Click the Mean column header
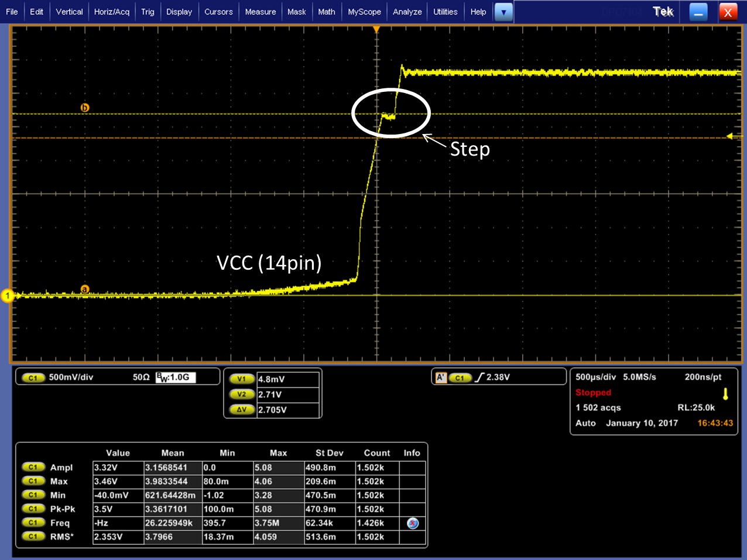Viewport: 747px width, 560px height. [173, 453]
